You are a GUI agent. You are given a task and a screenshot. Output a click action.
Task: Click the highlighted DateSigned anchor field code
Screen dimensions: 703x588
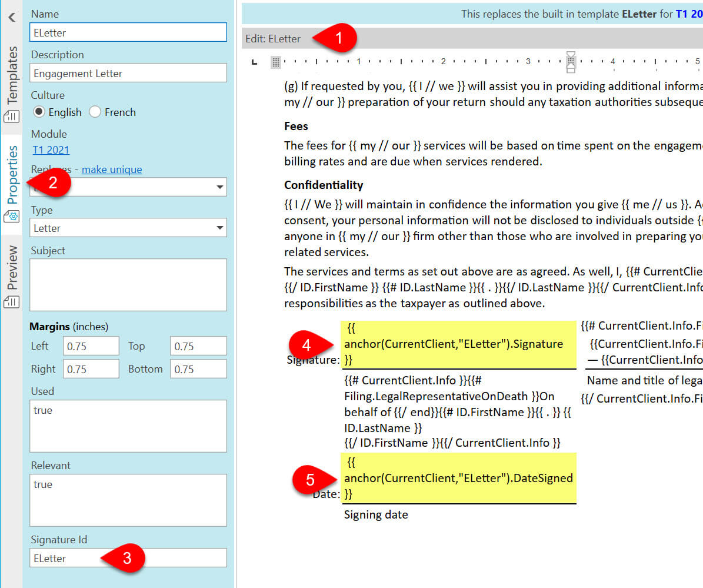point(458,478)
